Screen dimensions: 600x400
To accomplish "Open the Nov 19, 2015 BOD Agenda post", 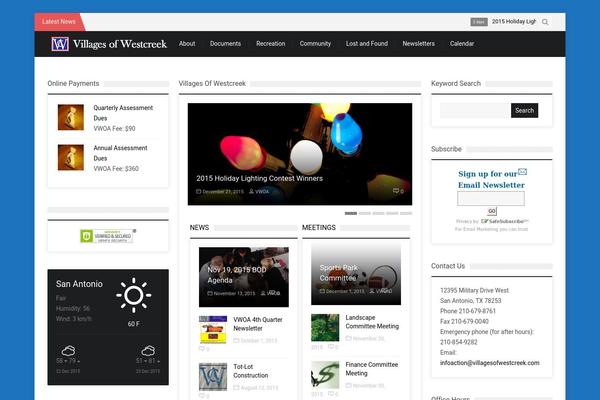I will [236, 275].
